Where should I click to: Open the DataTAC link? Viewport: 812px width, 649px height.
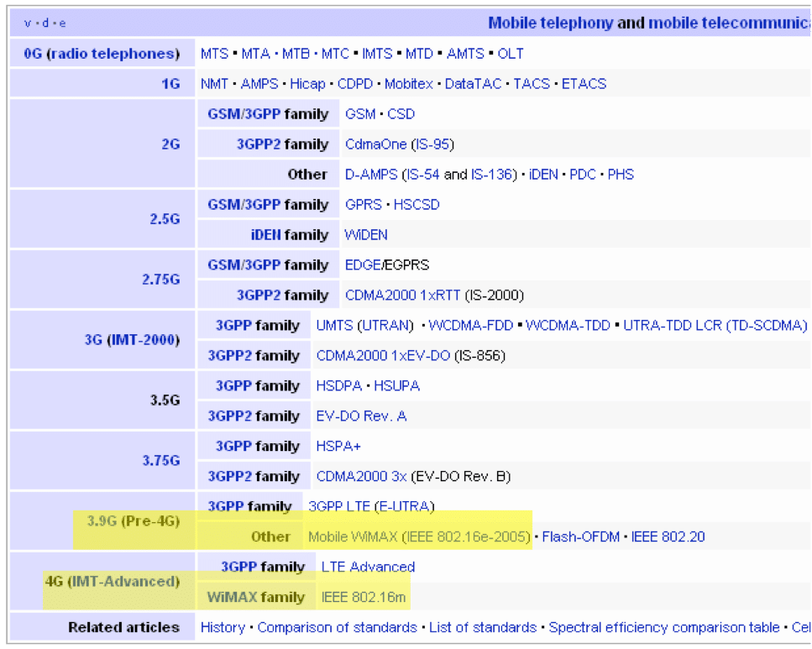(x=473, y=83)
